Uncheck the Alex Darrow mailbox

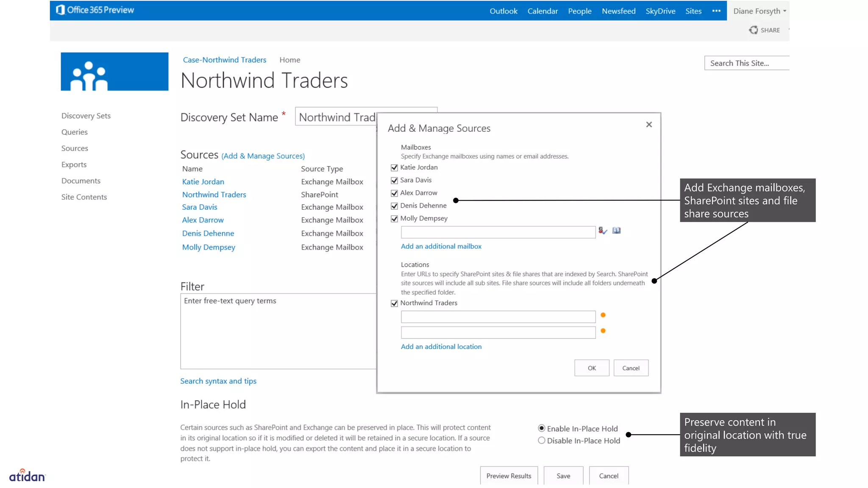pos(394,193)
